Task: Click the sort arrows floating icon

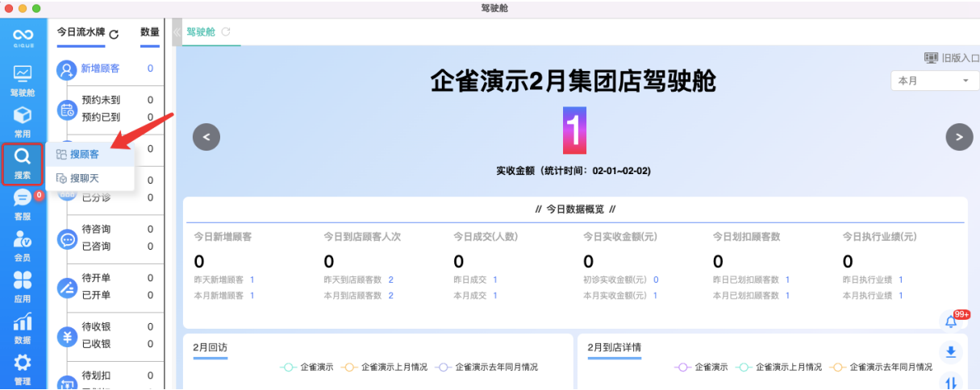Action: [x=952, y=382]
